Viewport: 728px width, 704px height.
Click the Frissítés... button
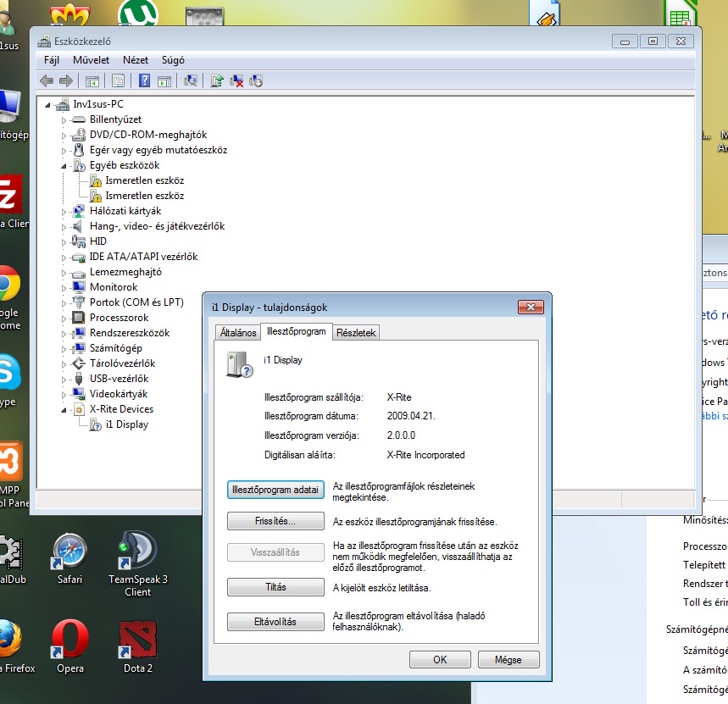coord(275,521)
